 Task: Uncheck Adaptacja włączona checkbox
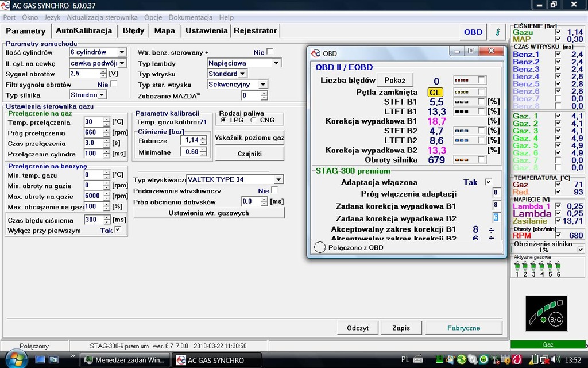coord(488,182)
